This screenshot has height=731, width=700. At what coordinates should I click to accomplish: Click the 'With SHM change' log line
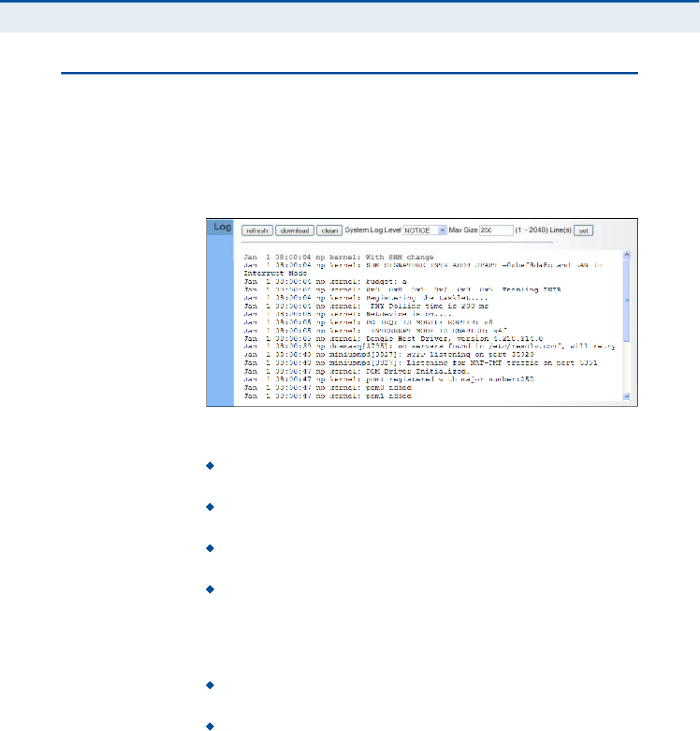(x=338, y=257)
